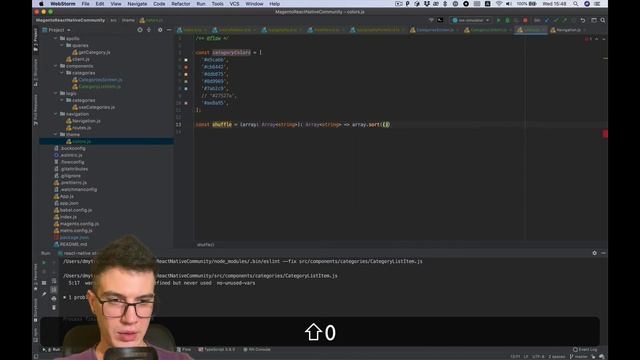
Task: Click the locate-file target icon in Project panel
Action: click(x=140, y=30)
